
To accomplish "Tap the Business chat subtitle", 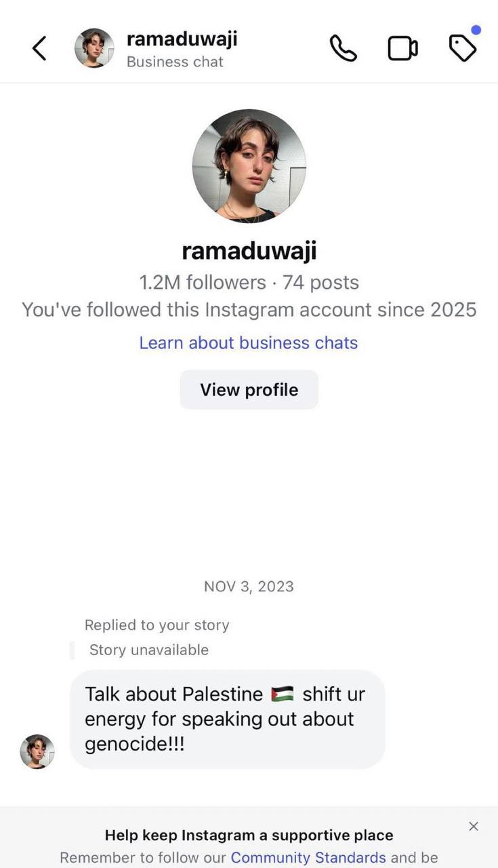I will click(x=175, y=62).
